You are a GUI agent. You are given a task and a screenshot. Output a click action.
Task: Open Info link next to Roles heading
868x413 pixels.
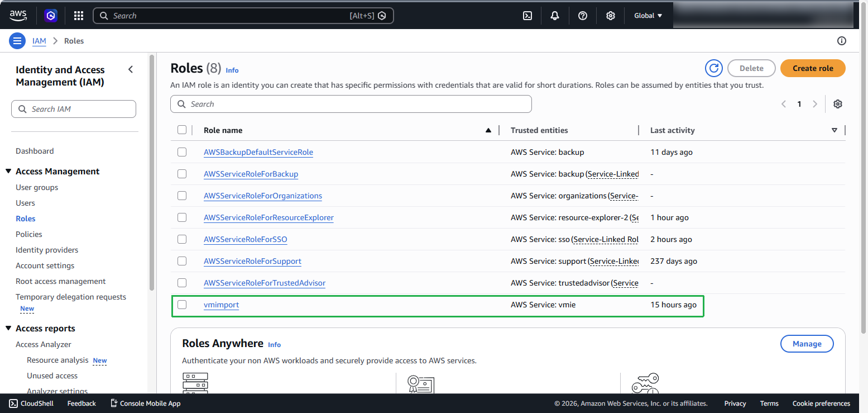click(232, 70)
